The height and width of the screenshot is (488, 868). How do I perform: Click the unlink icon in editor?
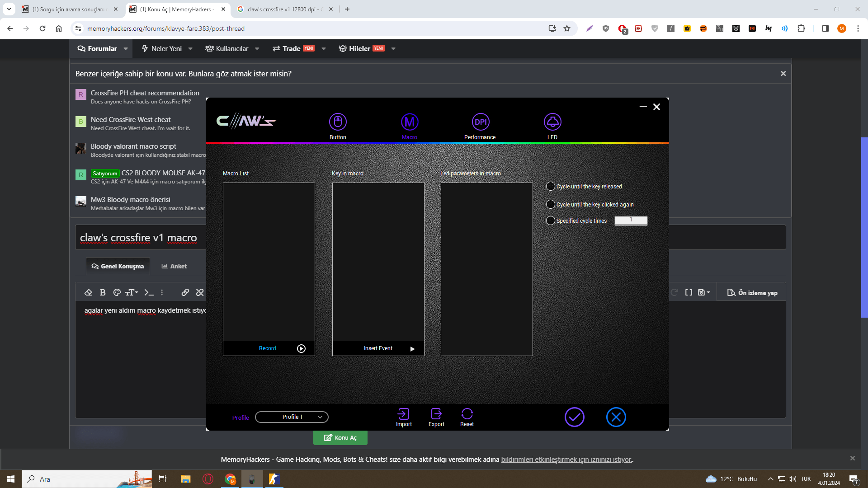(x=200, y=293)
